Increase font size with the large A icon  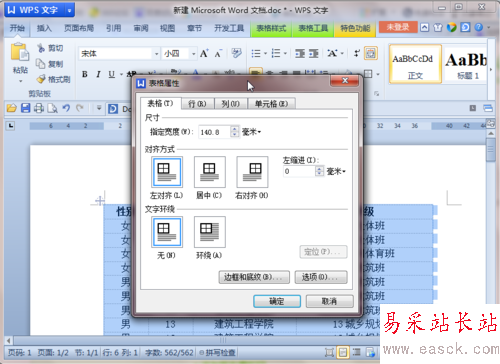click(204, 53)
